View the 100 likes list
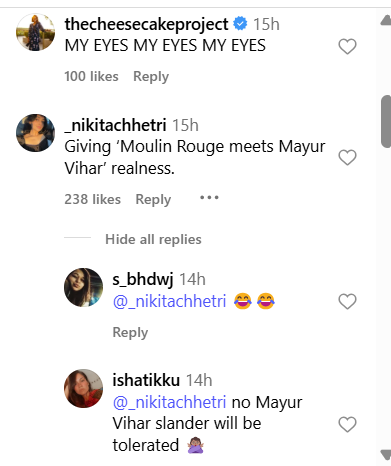The image size is (391, 466). 91,76
